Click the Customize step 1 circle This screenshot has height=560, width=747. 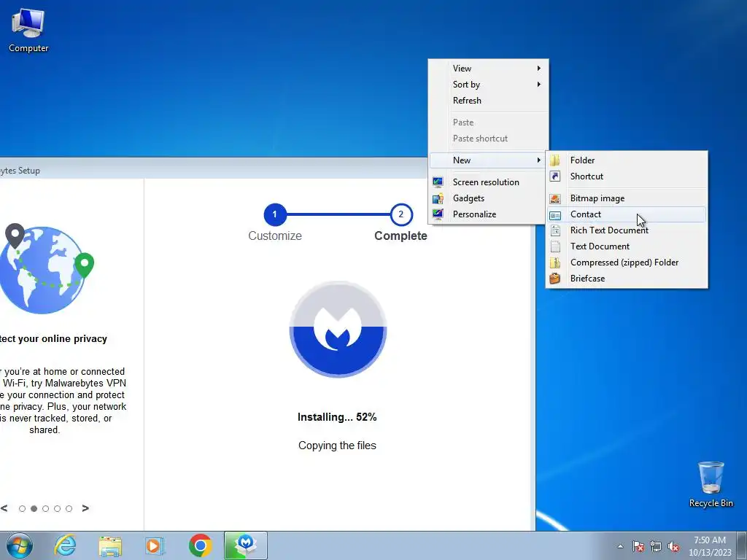275,214
